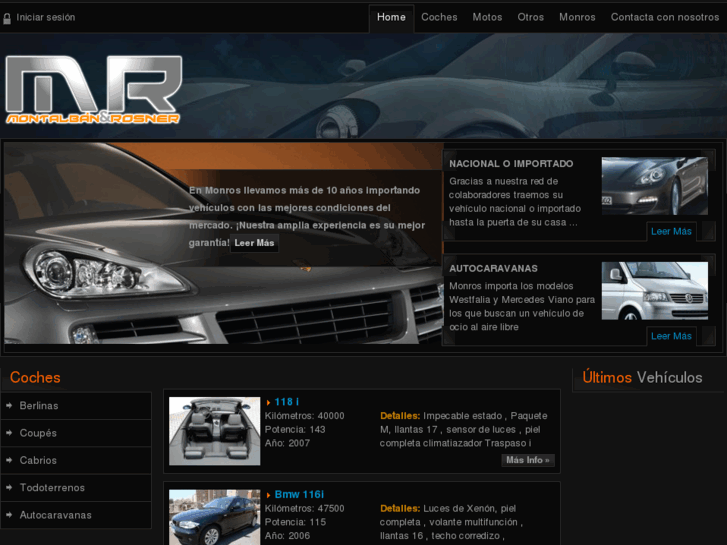
Task: Click the orange triangle beside Bmw 116i
Action: (268, 495)
